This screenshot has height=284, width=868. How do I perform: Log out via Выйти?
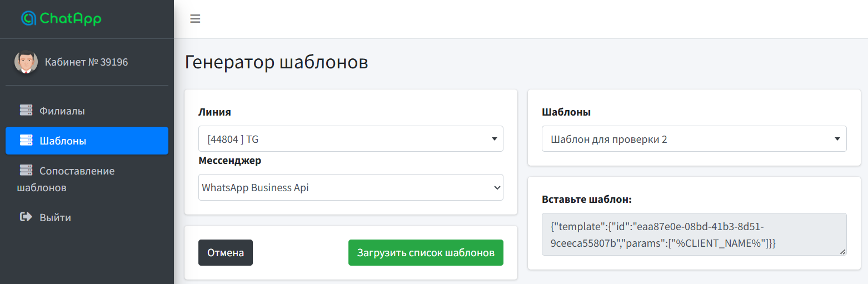coord(55,217)
